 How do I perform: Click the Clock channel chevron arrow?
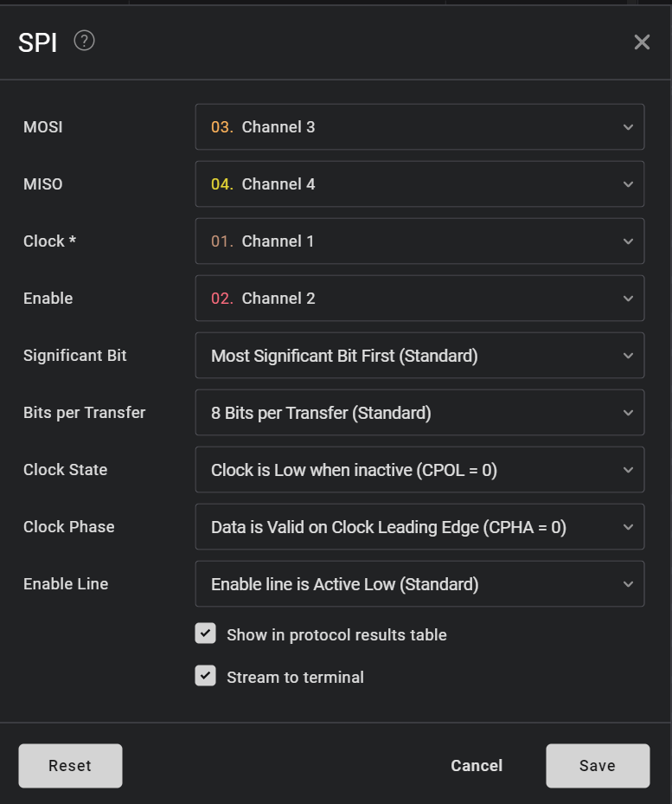pos(628,241)
